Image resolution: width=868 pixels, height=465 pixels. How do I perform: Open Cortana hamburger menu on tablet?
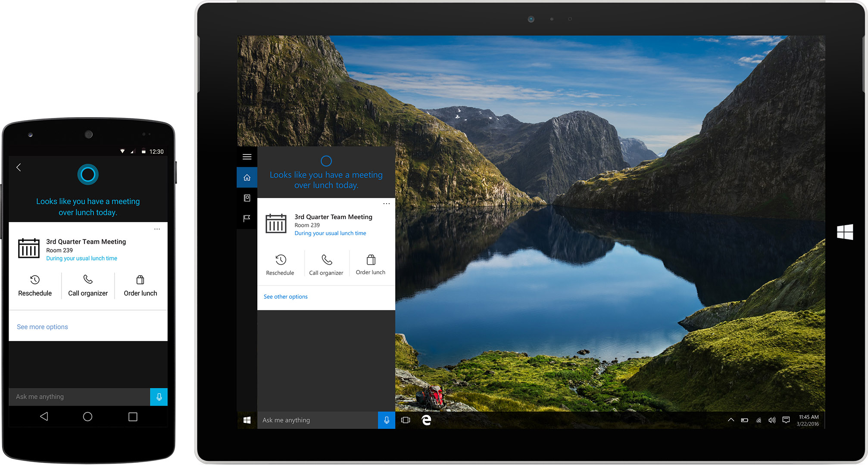[x=247, y=157]
